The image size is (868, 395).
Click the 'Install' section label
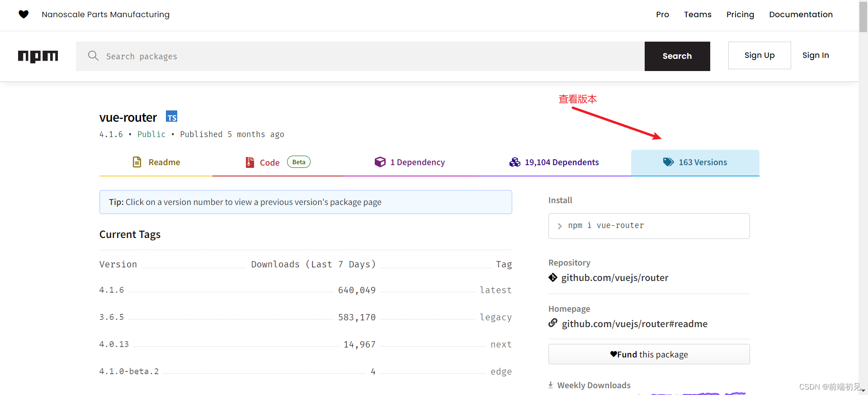point(560,200)
